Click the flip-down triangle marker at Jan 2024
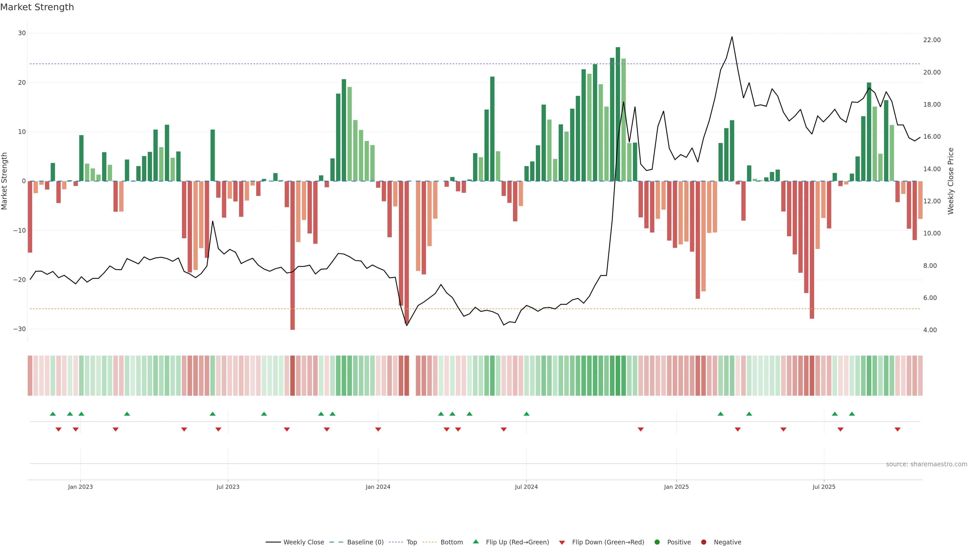The image size is (980, 551). click(378, 429)
